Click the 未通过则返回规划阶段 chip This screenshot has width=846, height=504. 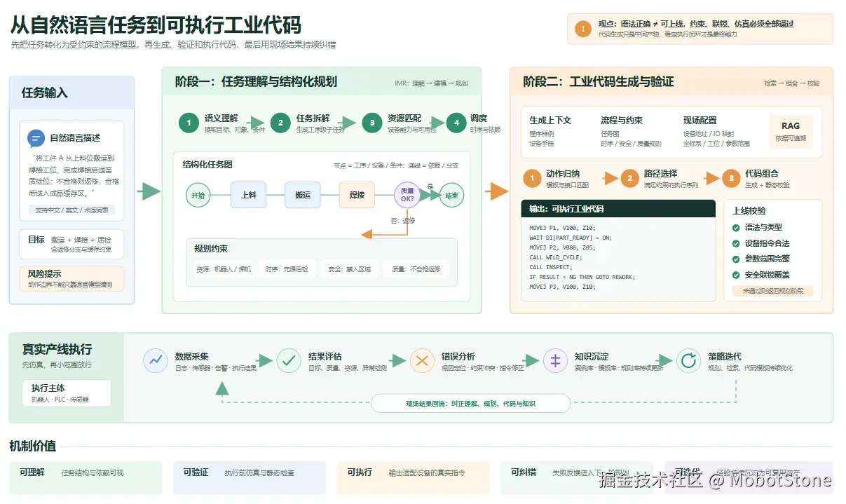point(773,290)
